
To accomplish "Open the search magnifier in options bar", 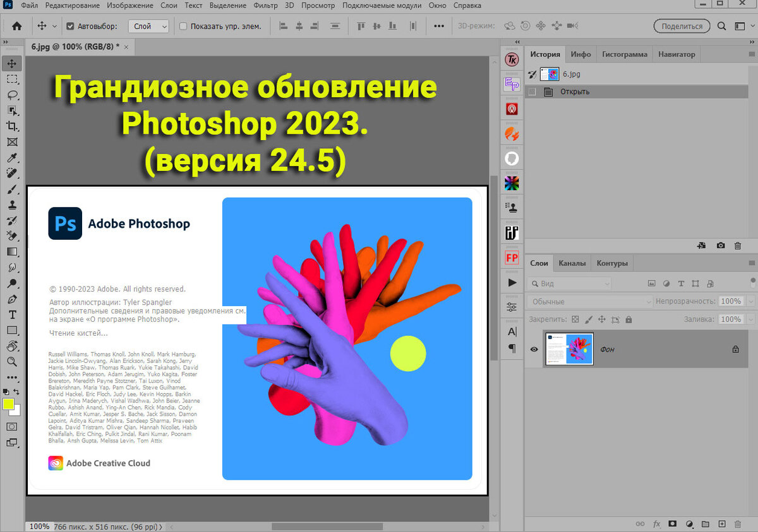I will pos(722,27).
